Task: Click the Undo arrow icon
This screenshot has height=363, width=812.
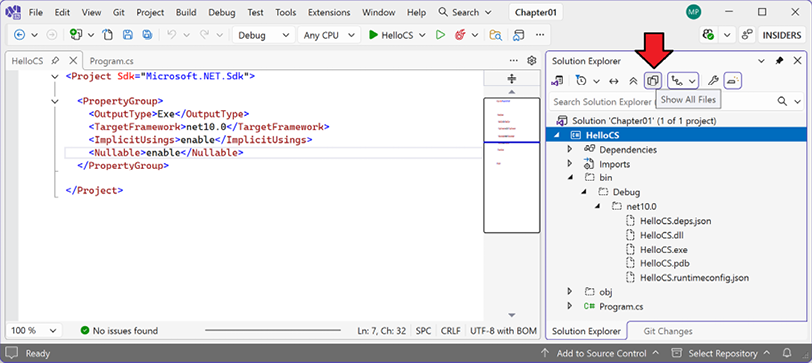Action: (x=171, y=35)
